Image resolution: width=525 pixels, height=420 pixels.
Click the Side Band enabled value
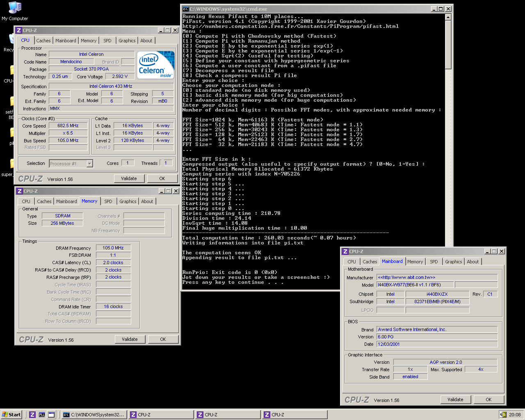click(410, 377)
